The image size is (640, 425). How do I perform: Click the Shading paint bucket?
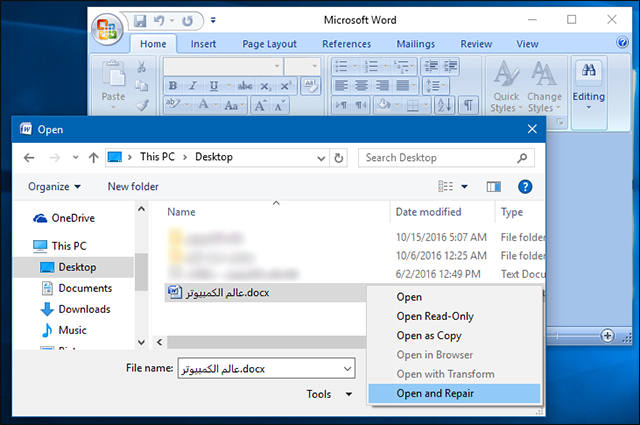pos(384,105)
